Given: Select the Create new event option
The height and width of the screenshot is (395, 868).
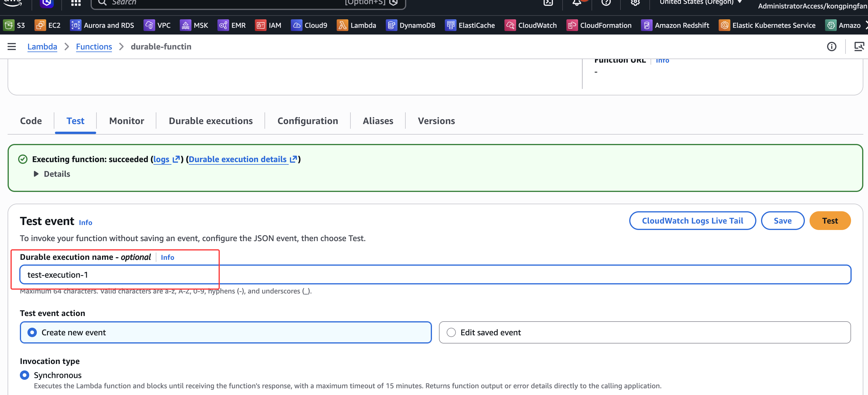Looking at the screenshot, I should [x=32, y=332].
